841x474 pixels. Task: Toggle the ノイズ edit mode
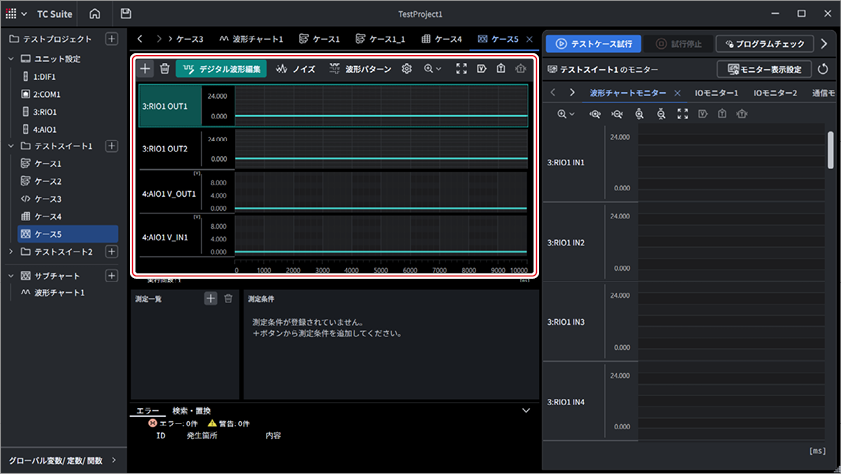pyautogui.click(x=296, y=69)
